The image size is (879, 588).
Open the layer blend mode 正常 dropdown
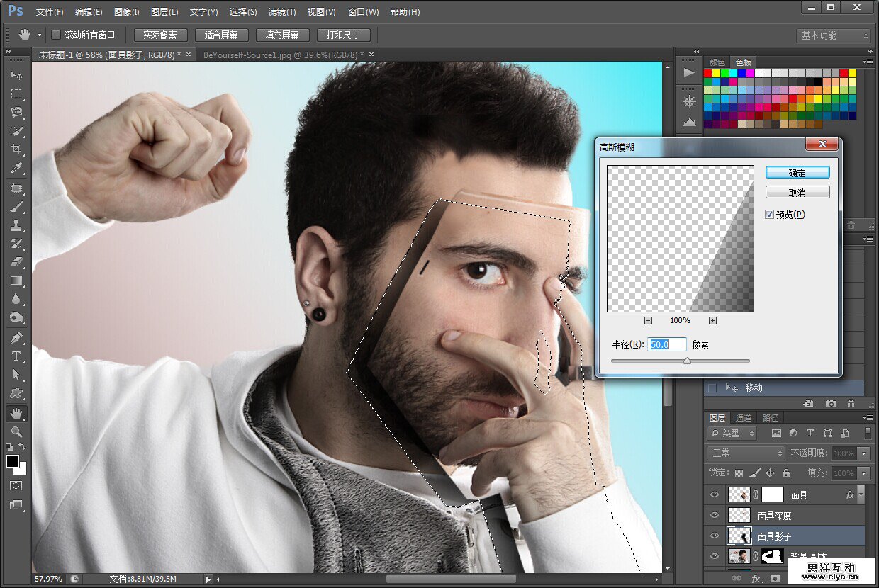click(745, 453)
